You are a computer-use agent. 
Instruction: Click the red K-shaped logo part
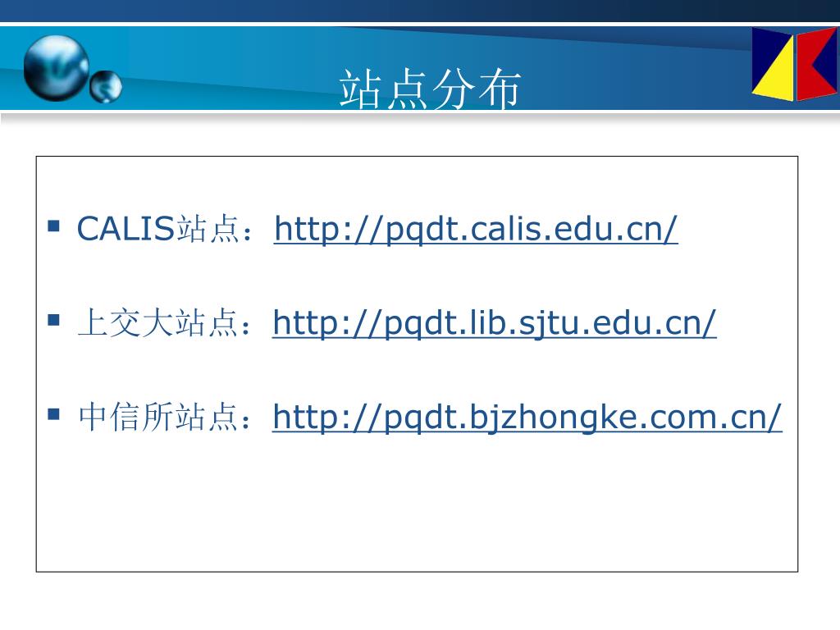tap(815, 66)
